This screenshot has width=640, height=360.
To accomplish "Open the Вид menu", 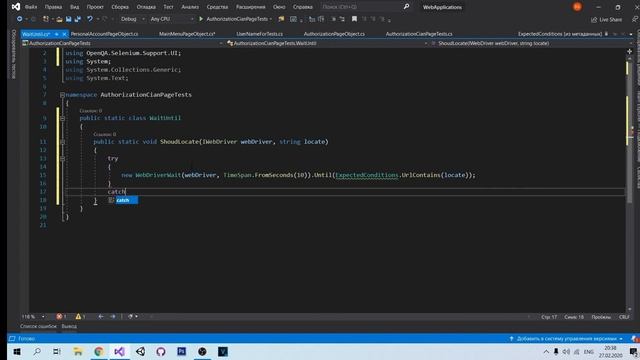I will click(x=74, y=7).
